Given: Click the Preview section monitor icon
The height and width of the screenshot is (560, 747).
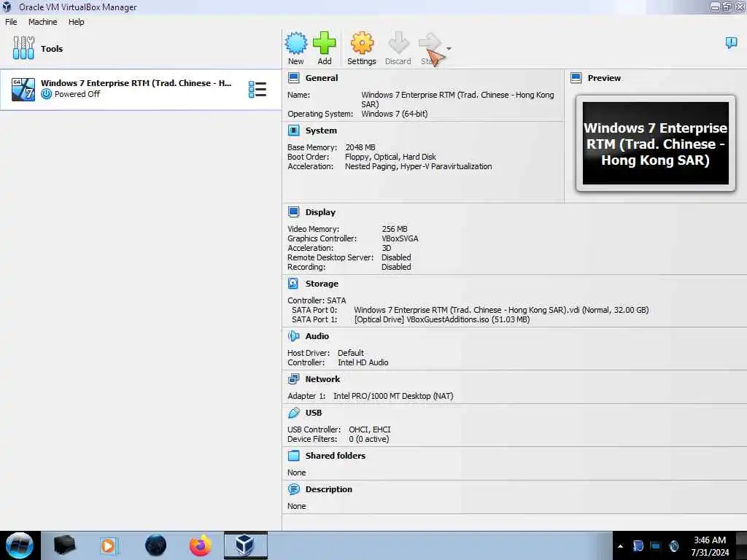Looking at the screenshot, I should click(x=576, y=77).
